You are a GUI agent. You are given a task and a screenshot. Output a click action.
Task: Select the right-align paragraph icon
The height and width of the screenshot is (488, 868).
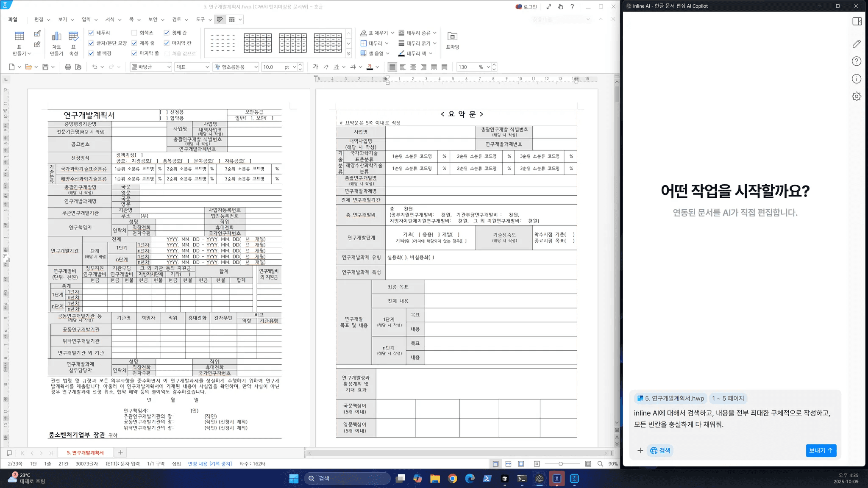pos(423,67)
